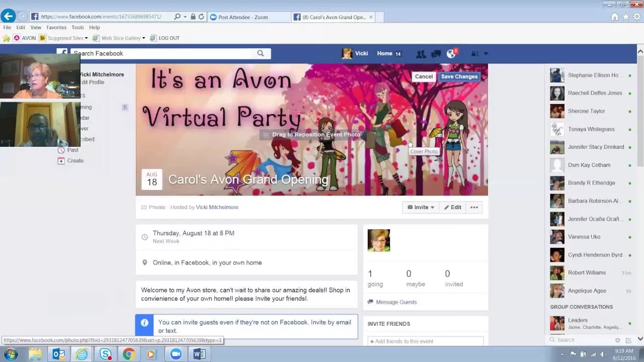Image resolution: width=644 pixels, height=362 pixels.
Task: Click Add friends to this event field
Action: point(426,341)
